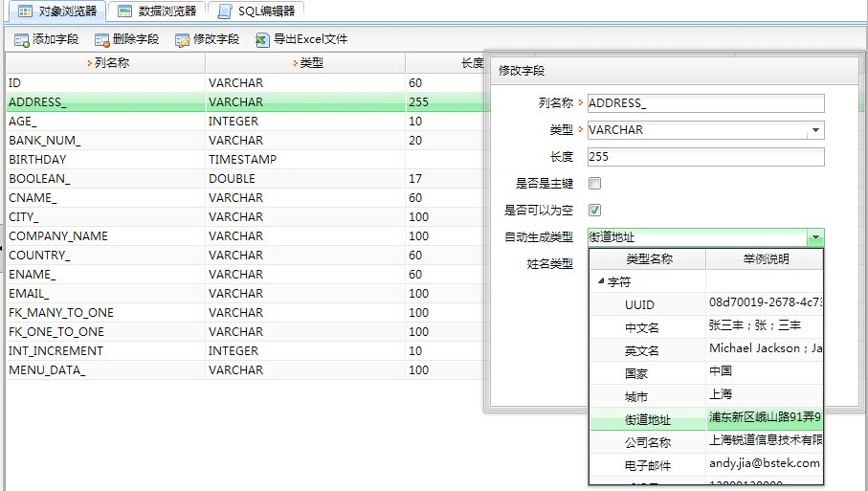Select UUID in the type list

[639, 304]
